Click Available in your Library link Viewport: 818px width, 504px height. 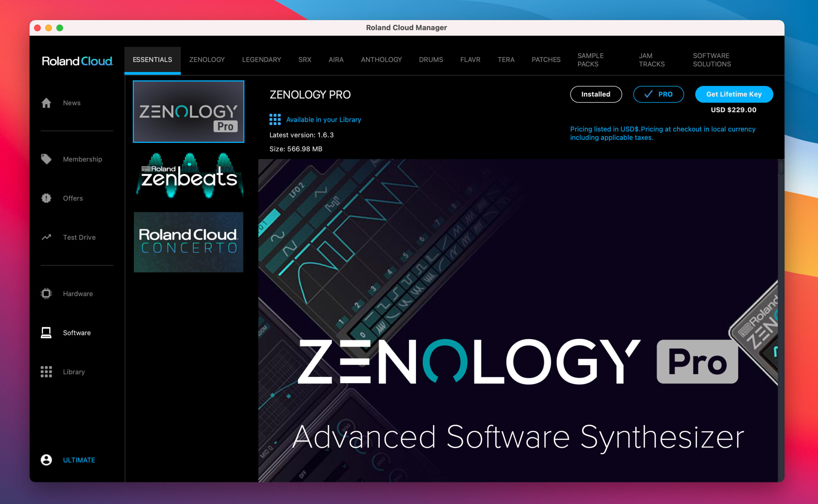coord(324,120)
